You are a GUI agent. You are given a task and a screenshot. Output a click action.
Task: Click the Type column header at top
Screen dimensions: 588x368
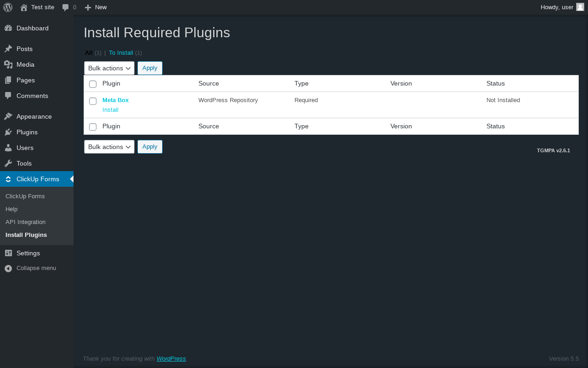pos(301,84)
